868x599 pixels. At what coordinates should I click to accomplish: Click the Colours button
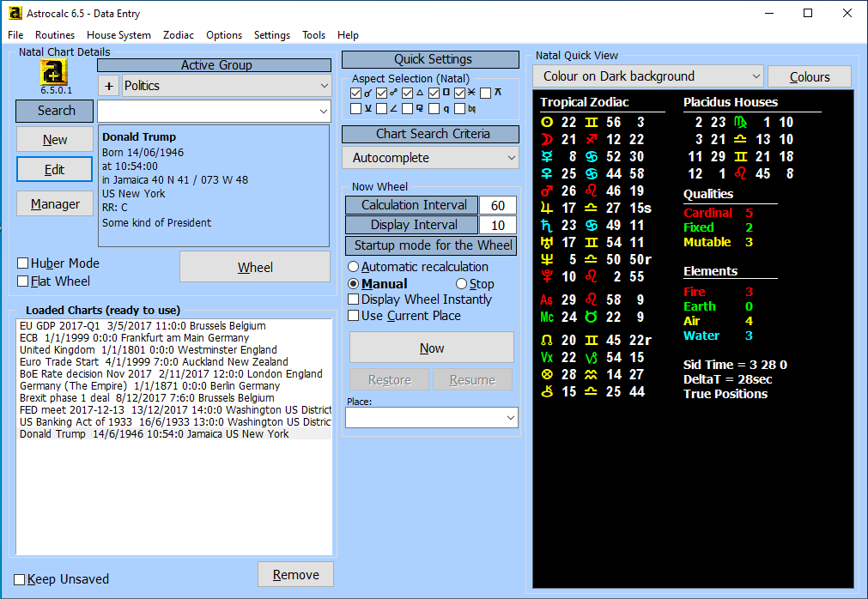(810, 77)
